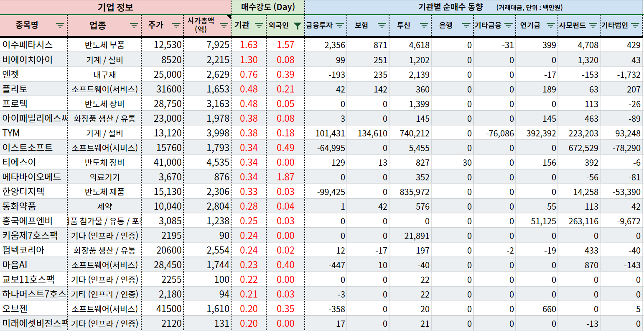
Task: Select the 제약 industry cell
Action: tap(104, 206)
